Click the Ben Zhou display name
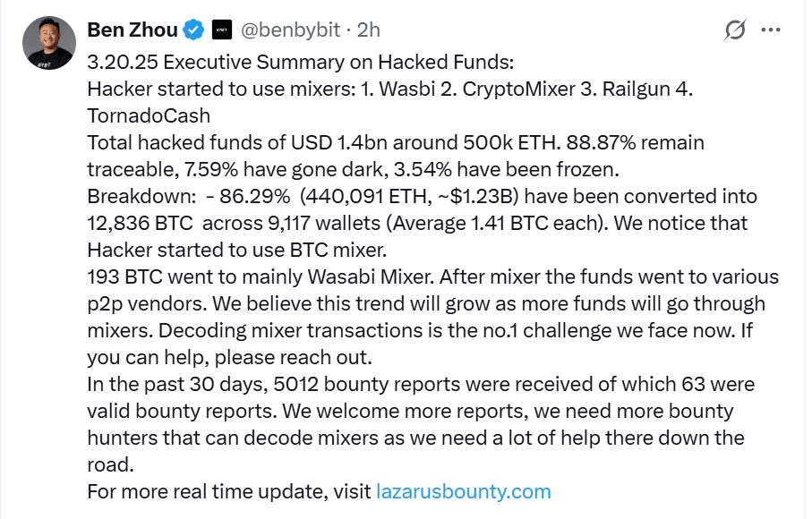The image size is (812, 519). coord(132,30)
